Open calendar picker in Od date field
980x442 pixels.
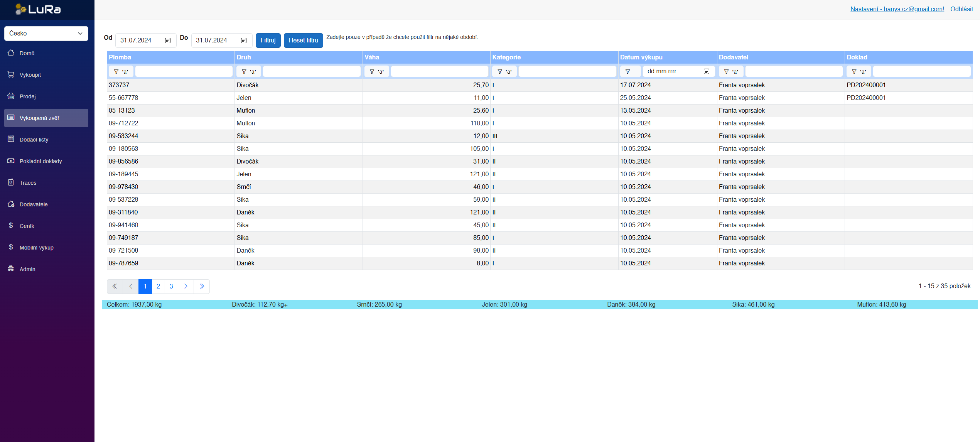[x=168, y=40]
